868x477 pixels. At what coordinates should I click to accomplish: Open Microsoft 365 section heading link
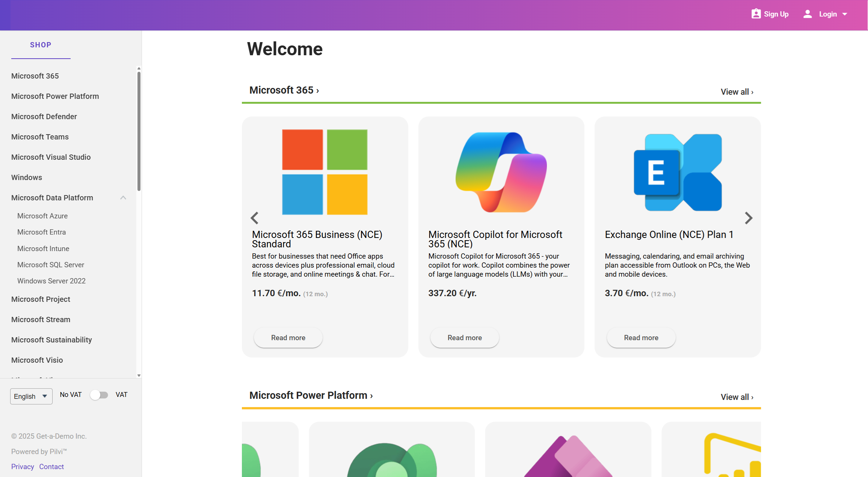[284, 90]
